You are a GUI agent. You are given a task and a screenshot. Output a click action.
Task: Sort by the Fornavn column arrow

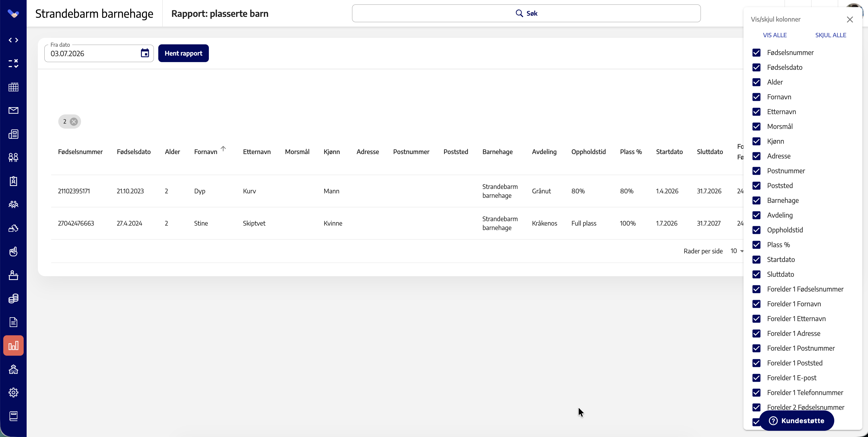coord(223,148)
